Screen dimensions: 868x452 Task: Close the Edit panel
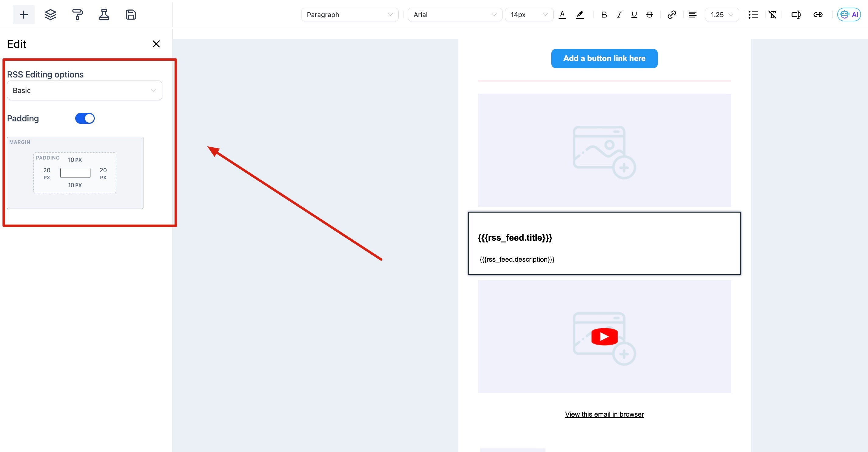[x=156, y=44]
